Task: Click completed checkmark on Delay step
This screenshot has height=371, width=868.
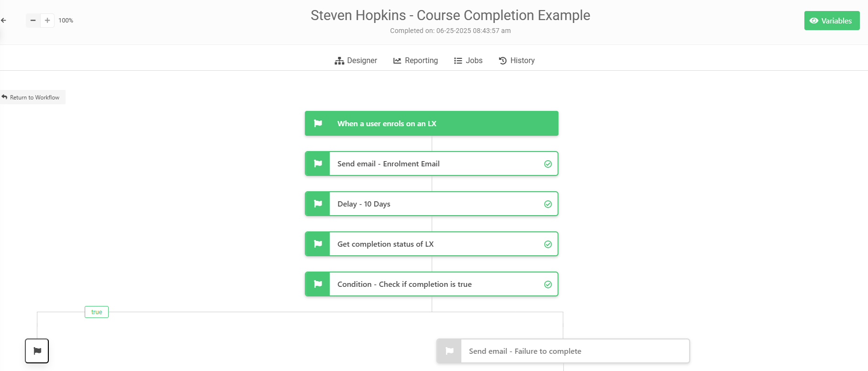Action: click(548, 204)
